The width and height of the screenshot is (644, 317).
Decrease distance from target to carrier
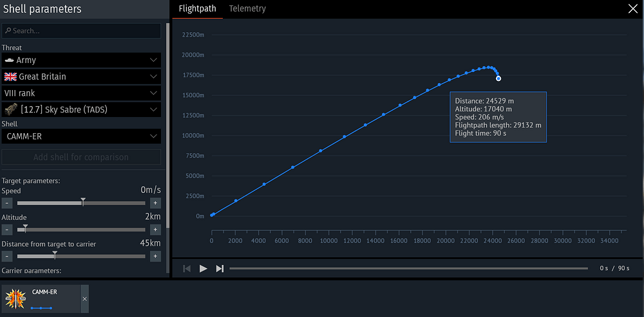point(7,257)
